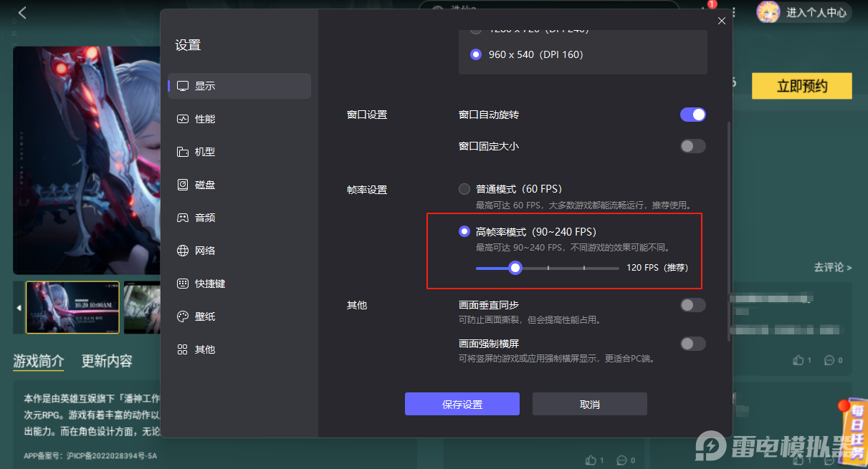Enable the 画面垂直同步 toggle
Image resolution: width=868 pixels, height=469 pixels.
[693, 305]
